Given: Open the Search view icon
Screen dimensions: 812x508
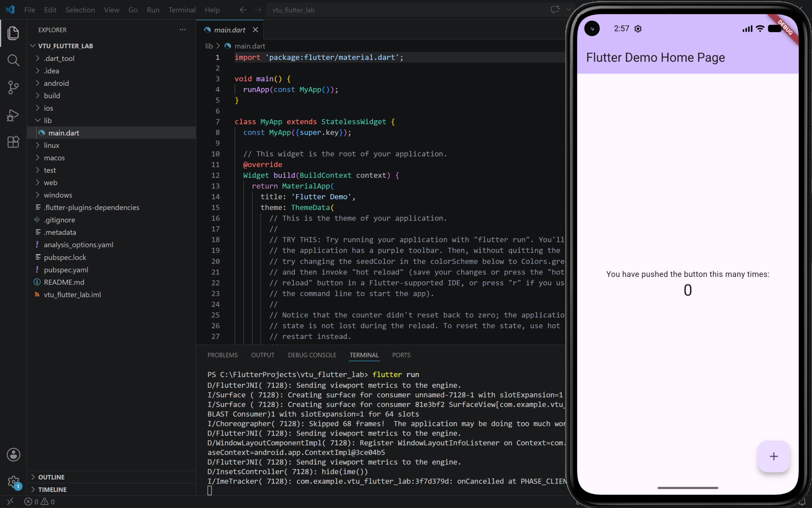Looking at the screenshot, I should (x=13, y=60).
